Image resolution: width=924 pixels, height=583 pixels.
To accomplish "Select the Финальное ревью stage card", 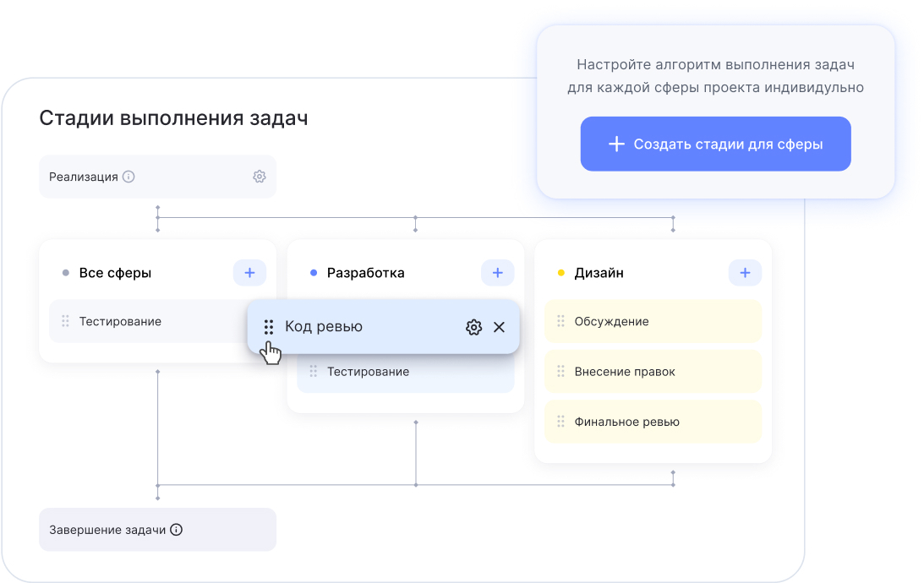I will [653, 422].
